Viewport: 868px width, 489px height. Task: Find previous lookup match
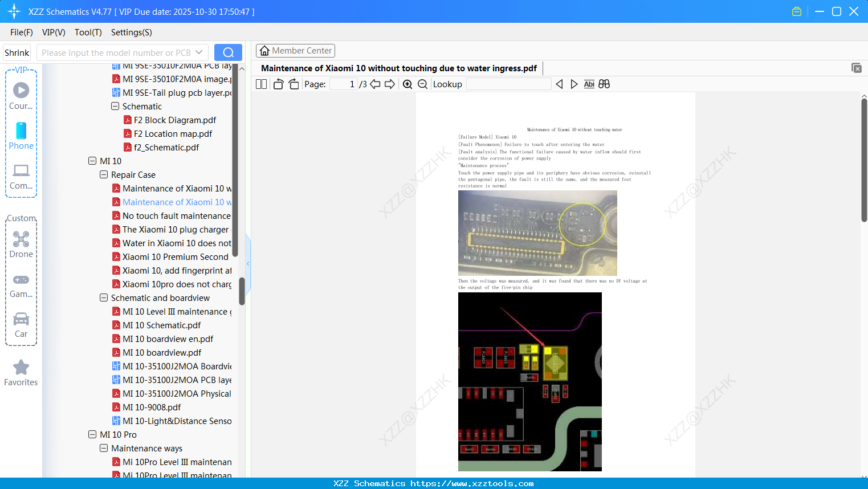pos(559,84)
